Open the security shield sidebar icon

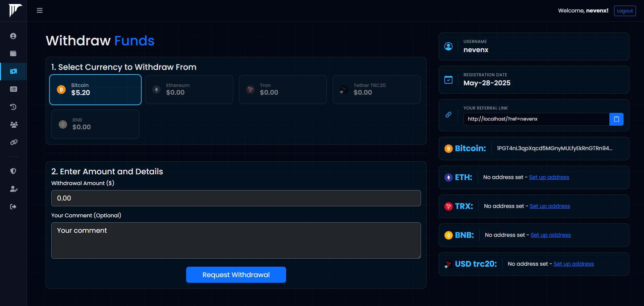[13, 171]
